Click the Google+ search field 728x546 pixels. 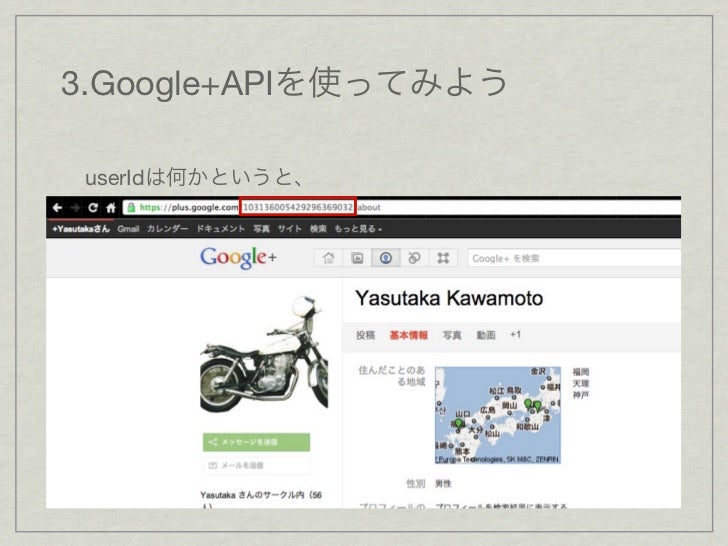(574, 258)
